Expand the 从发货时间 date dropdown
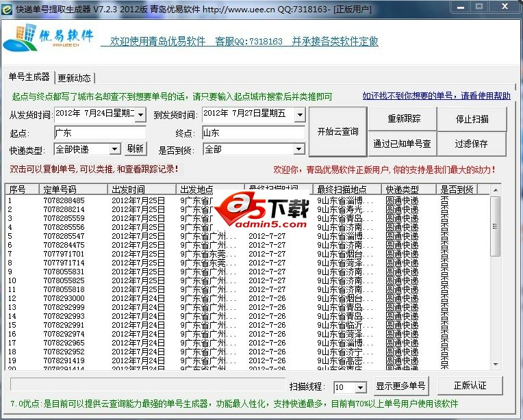Screen dimensions: 523x420 pos(141,115)
